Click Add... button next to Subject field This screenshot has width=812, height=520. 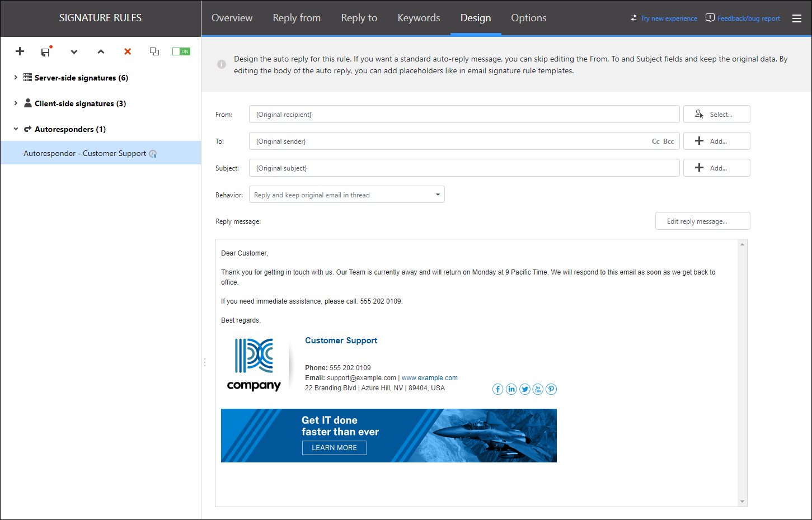pyautogui.click(x=716, y=168)
